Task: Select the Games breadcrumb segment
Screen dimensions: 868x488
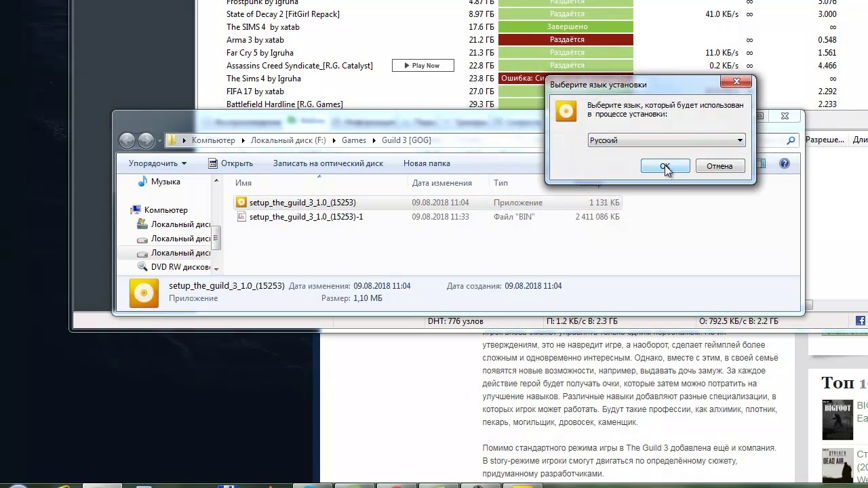Action: [x=353, y=140]
